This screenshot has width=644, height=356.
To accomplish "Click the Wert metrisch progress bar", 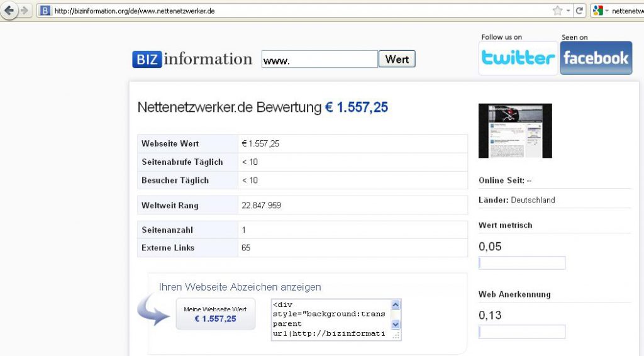I will click(x=521, y=263).
